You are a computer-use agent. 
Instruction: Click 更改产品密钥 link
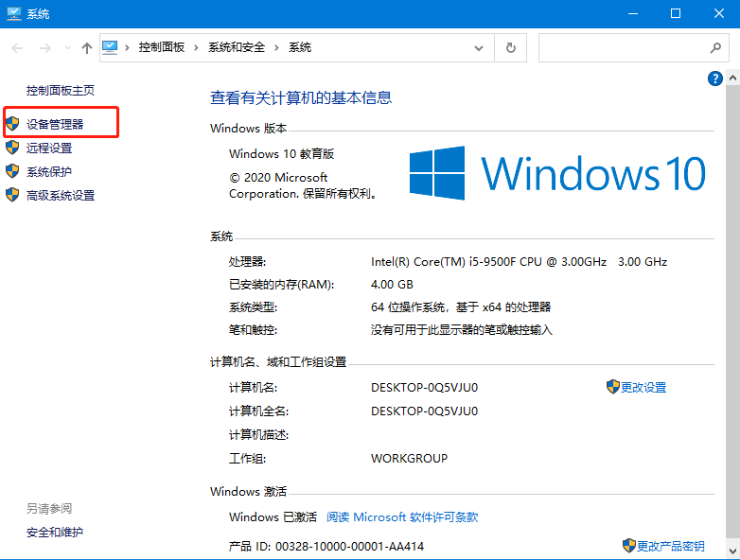tap(671, 547)
